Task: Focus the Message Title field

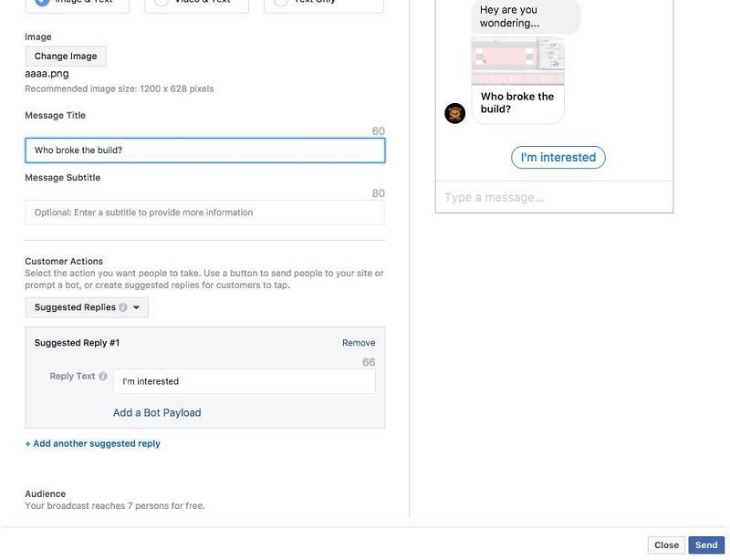Action: point(204,150)
